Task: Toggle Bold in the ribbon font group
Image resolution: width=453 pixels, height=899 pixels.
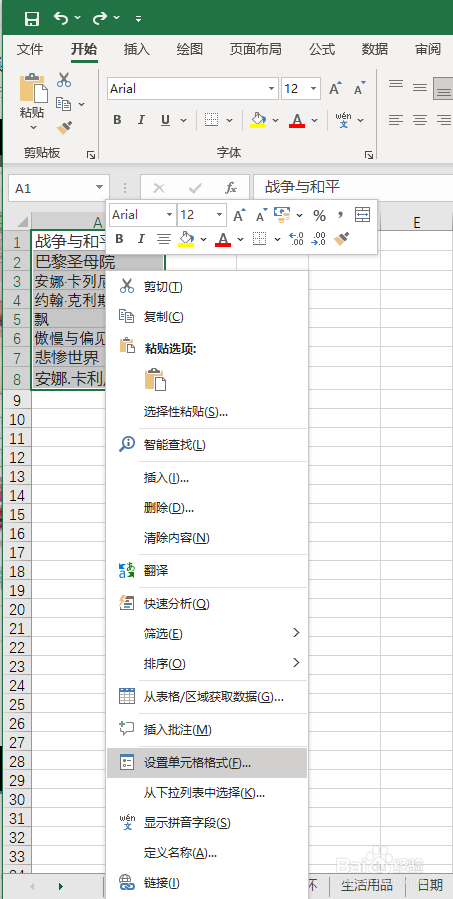Action: coord(118,120)
